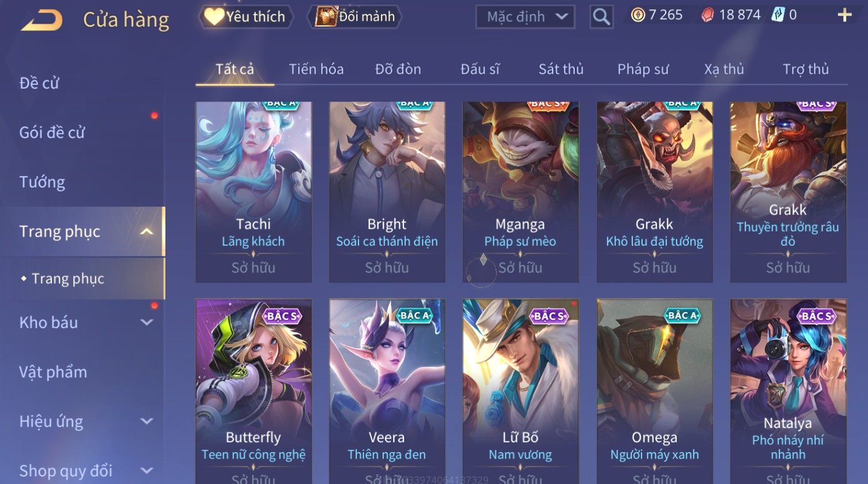The width and height of the screenshot is (868, 484).
Task: Go to Tướng in the sidebar
Action: 42,182
